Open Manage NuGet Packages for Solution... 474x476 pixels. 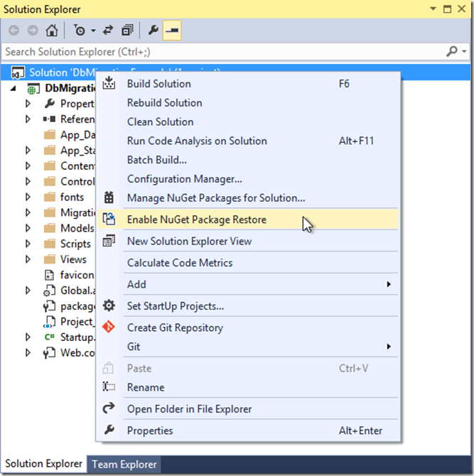[x=247, y=198]
